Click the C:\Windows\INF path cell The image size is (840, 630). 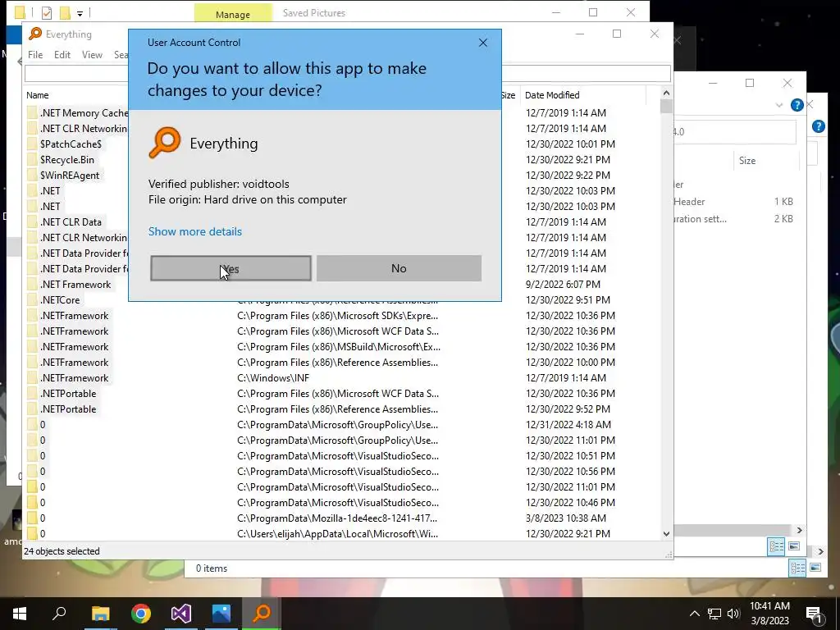click(x=273, y=378)
